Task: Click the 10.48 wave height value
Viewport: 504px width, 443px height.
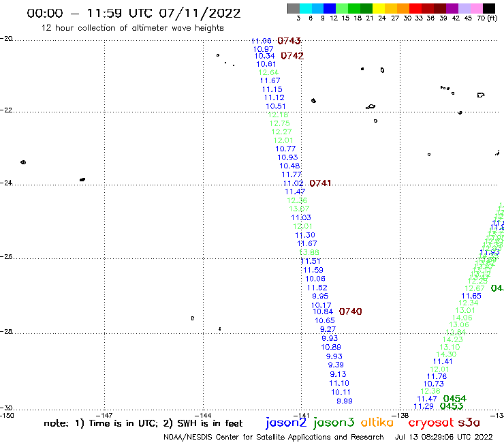Action: pyautogui.click(x=289, y=166)
